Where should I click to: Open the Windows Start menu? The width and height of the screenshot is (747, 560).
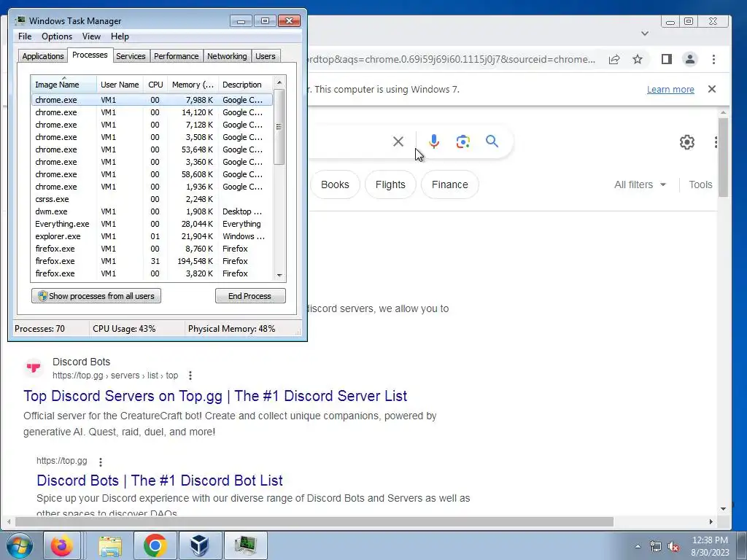point(20,545)
